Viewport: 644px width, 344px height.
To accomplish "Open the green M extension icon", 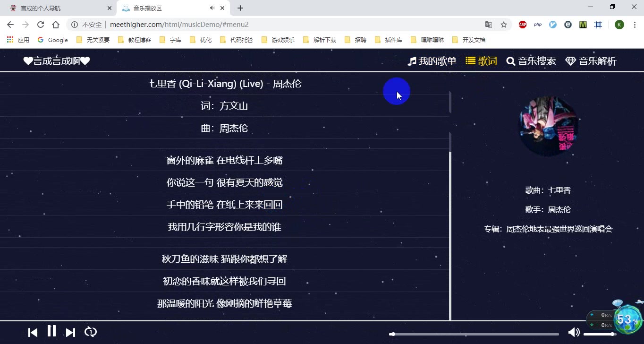I will coord(583,25).
